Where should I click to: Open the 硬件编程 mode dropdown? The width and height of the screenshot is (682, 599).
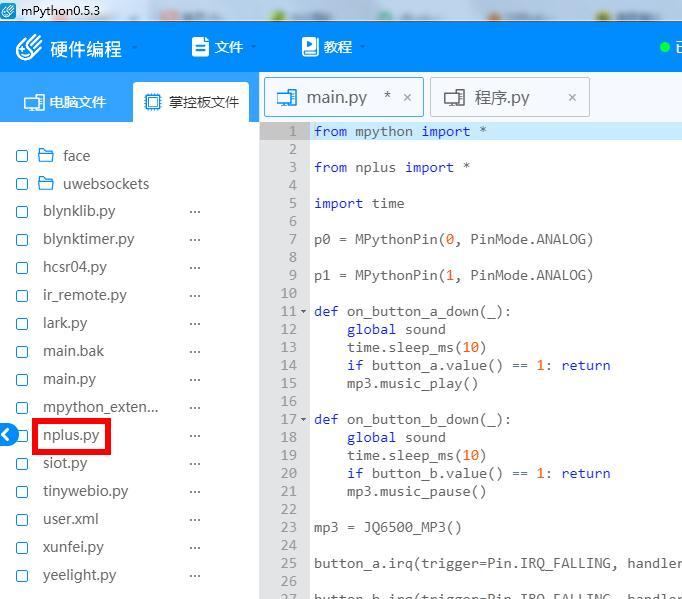85,48
